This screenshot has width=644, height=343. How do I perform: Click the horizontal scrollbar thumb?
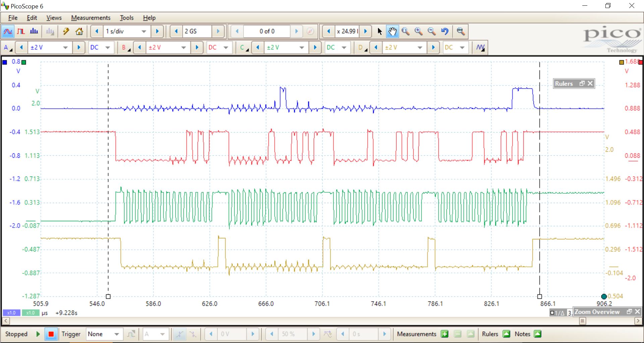tap(583, 321)
